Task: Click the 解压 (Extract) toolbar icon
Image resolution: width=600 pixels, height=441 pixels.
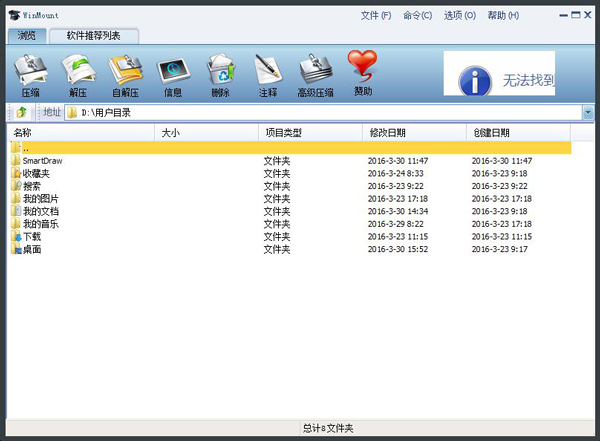Action: click(78, 70)
